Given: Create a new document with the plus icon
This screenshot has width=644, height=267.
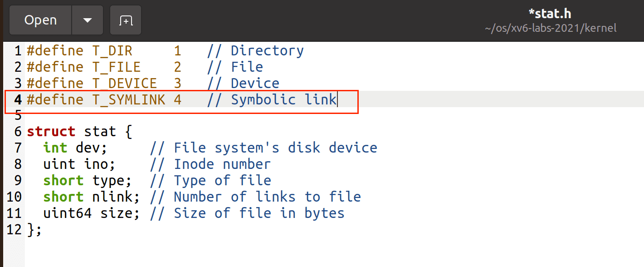Looking at the screenshot, I should (126, 20).
